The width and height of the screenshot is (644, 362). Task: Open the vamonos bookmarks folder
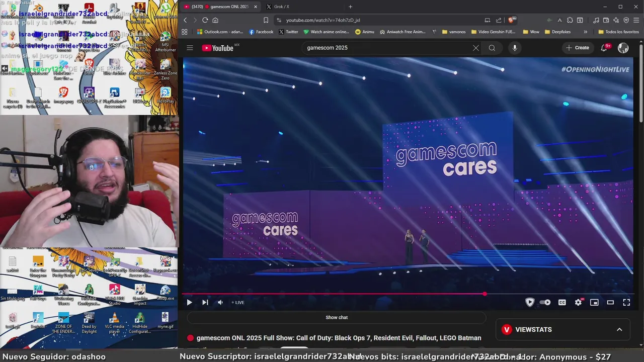tap(454, 32)
